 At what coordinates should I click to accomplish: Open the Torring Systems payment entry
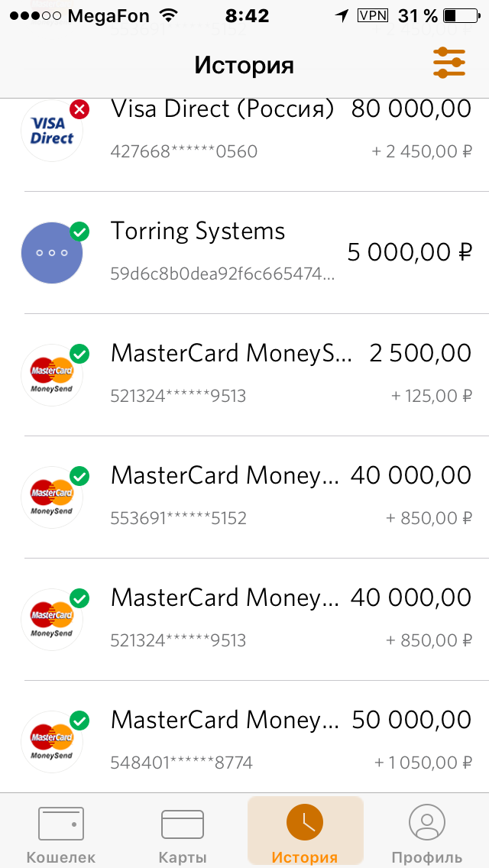click(198, 232)
